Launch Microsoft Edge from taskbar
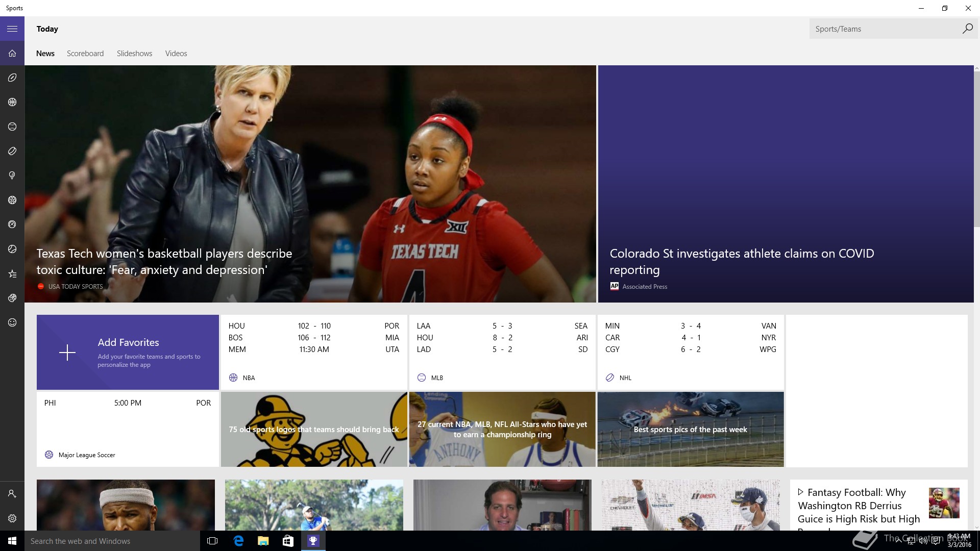This screenshot has width=980, height=551. click(238, 541)
